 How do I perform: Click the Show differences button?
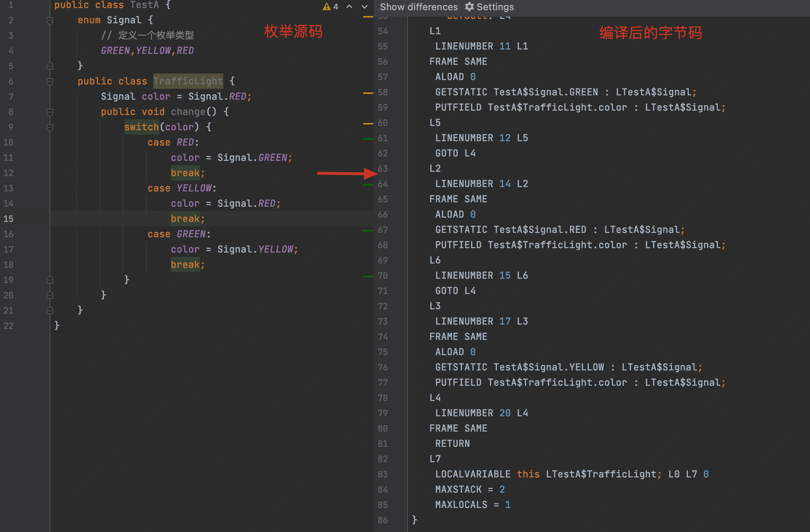pyautogui.click(x=418, y=7)
